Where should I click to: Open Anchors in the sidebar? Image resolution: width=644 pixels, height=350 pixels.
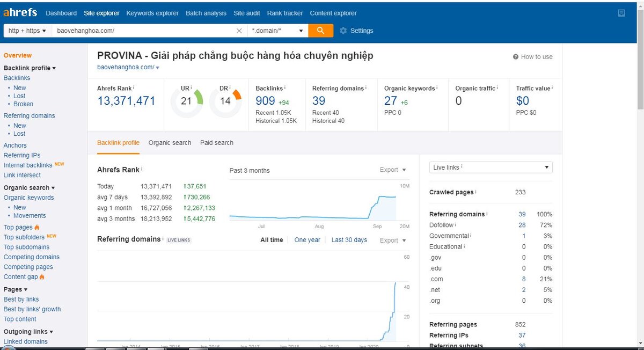tap(15, 145)
